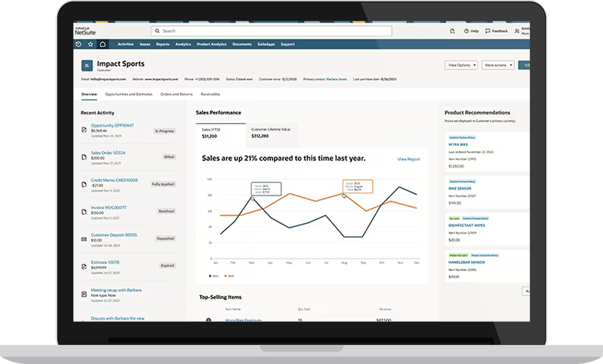Open the WYRA BIKE product recommendation

(458, 144)
